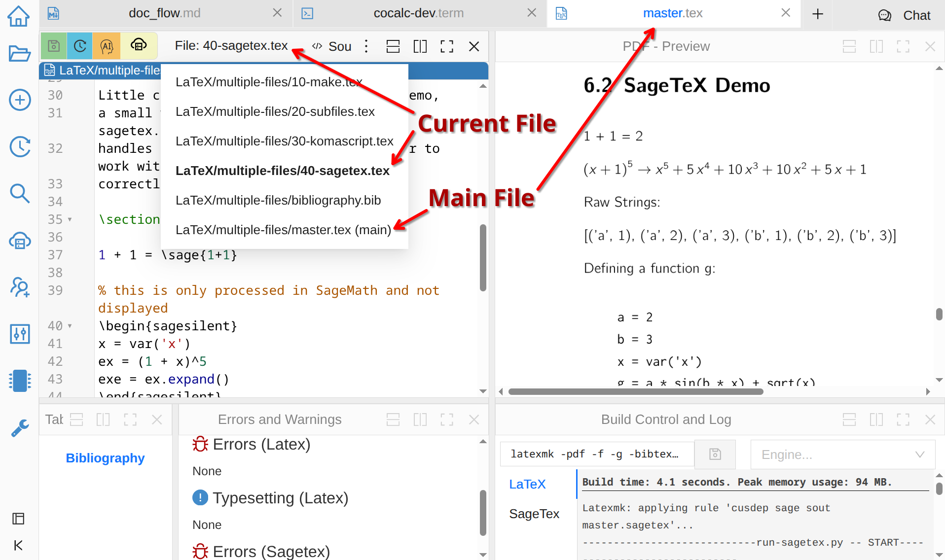
Task: Split the Build Control and Log frame vertically
Action: coord(876,420)
